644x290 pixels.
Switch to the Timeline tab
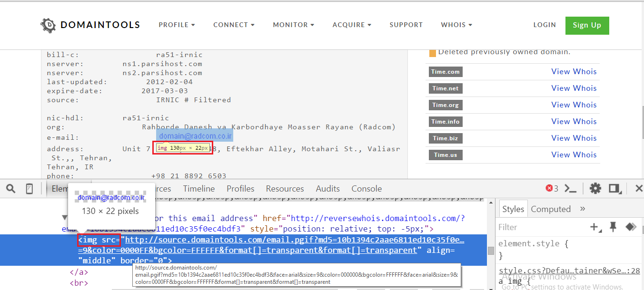point(198,189)
